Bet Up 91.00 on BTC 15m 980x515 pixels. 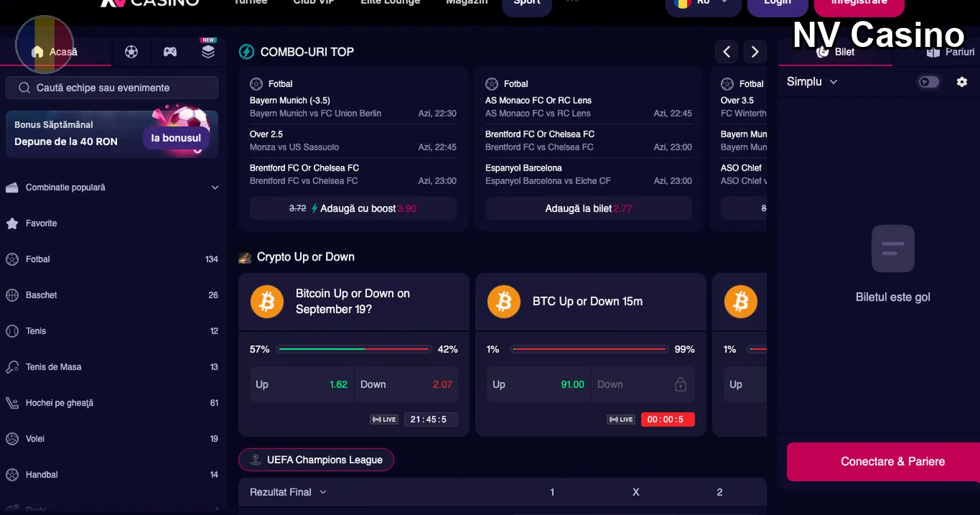(538, 384)
